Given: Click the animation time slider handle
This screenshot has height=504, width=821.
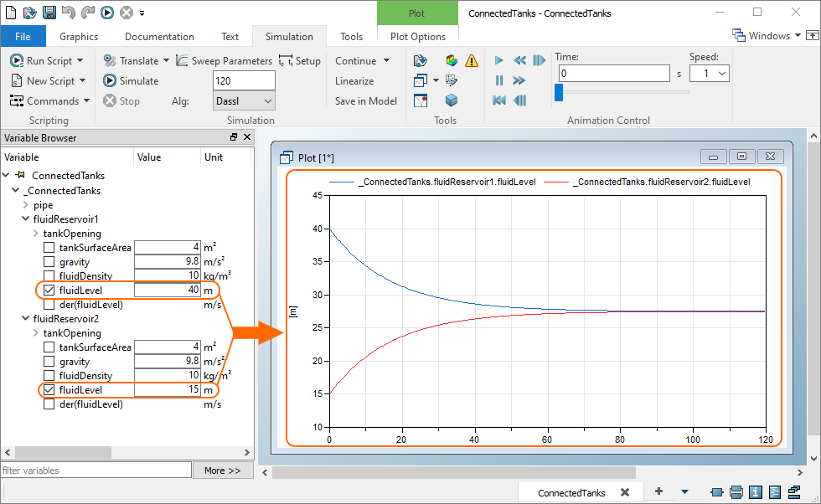Looking at the screenshot, I should [559, 92].
